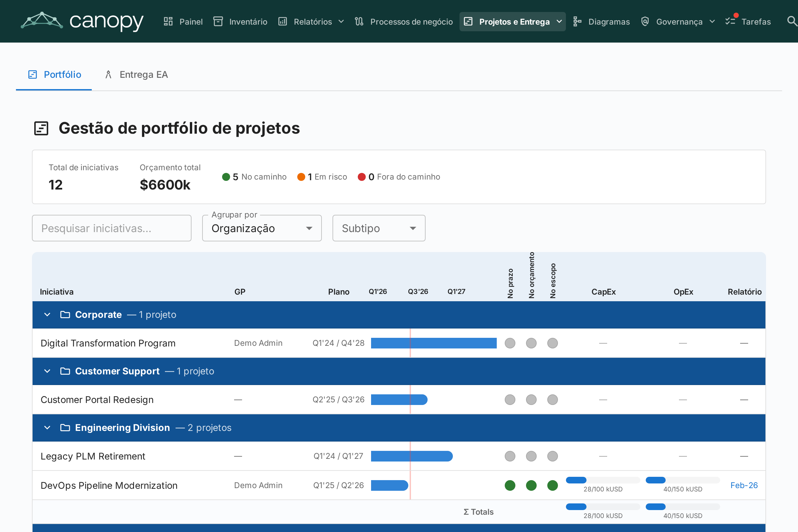
Task: Open the Diagramas menu item
Action: tap(601, 22)
